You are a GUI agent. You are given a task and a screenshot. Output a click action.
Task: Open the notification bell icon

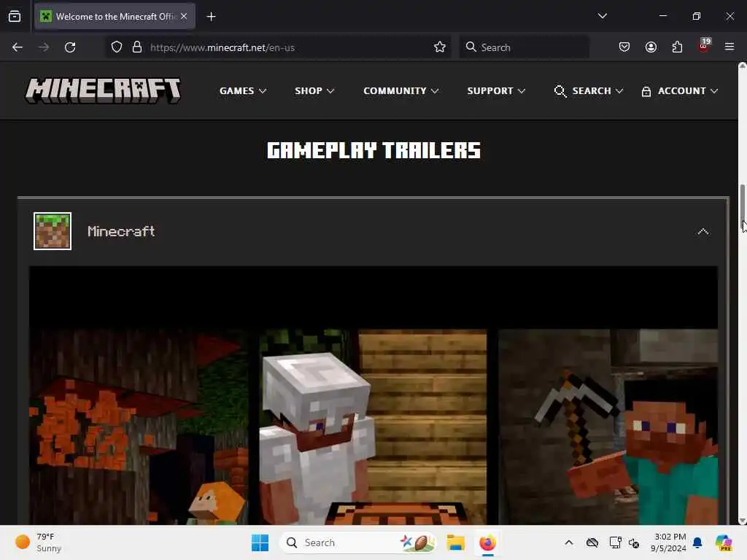coord(697,542)
